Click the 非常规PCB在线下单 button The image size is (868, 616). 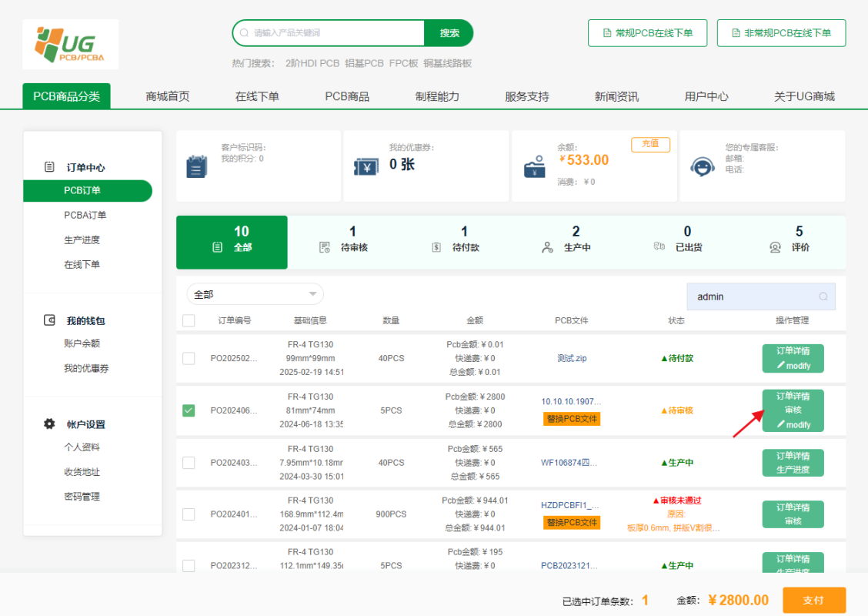pos(781,32)
